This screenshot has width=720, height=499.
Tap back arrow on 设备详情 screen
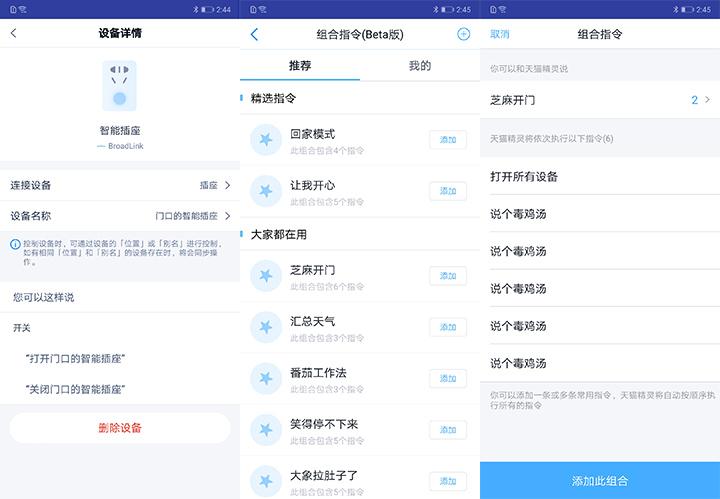(x=13, y=33)
